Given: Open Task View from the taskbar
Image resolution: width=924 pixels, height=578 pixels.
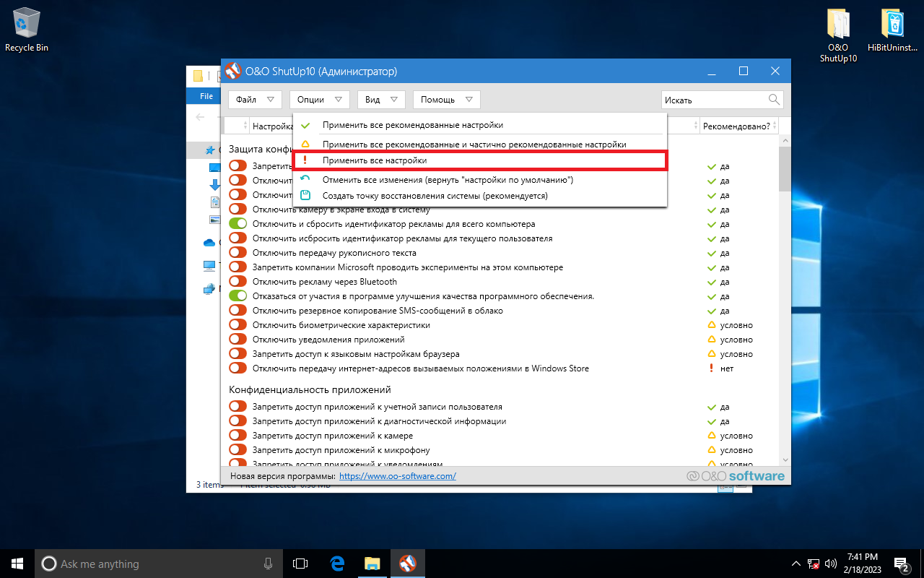Looking at the screenshot, I should tap(300, 564).
